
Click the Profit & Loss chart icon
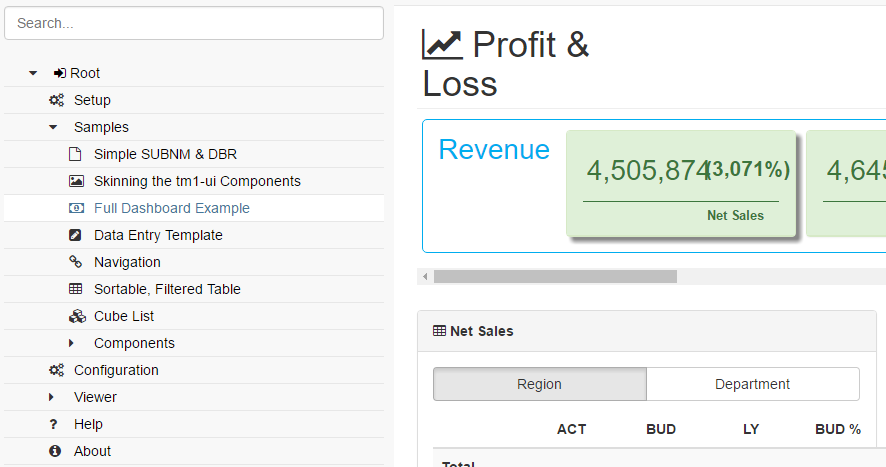[x=442, y=45]
